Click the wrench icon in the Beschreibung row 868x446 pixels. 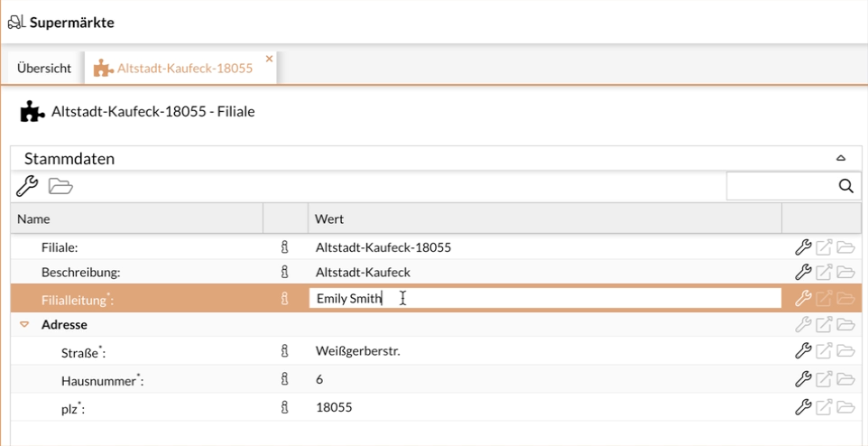802,272
